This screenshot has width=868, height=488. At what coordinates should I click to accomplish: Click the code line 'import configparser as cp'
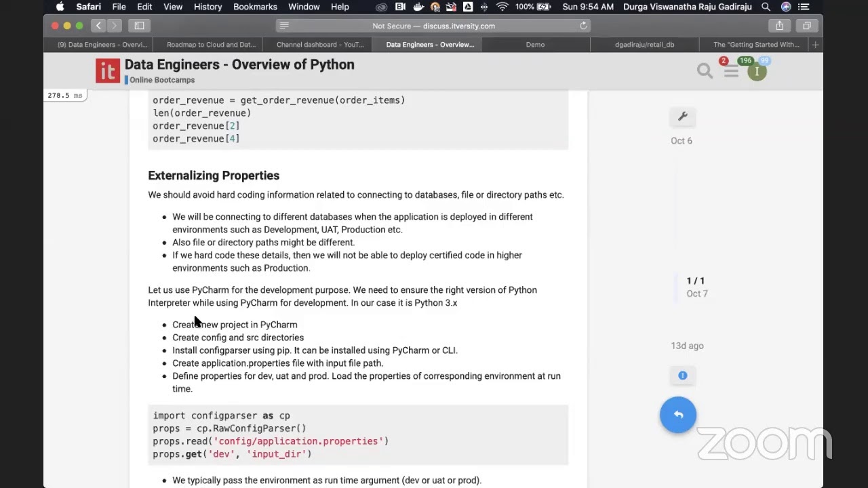tap(221, 415)
